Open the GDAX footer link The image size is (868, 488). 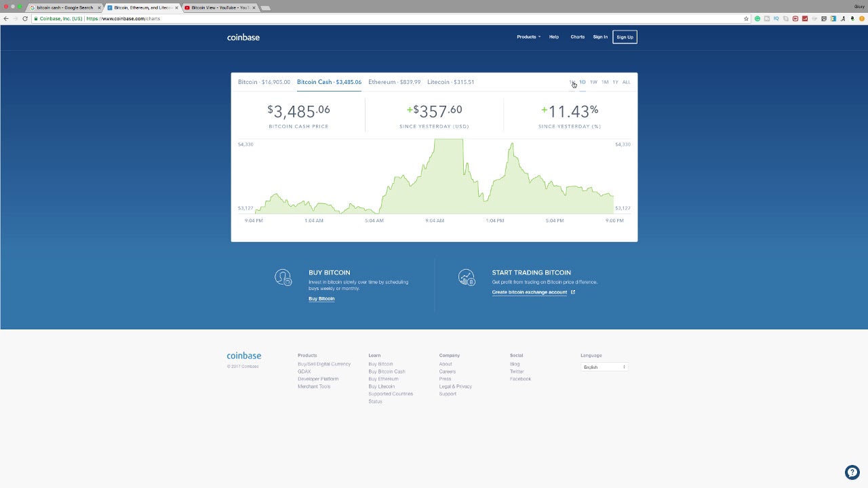[304, 371]
